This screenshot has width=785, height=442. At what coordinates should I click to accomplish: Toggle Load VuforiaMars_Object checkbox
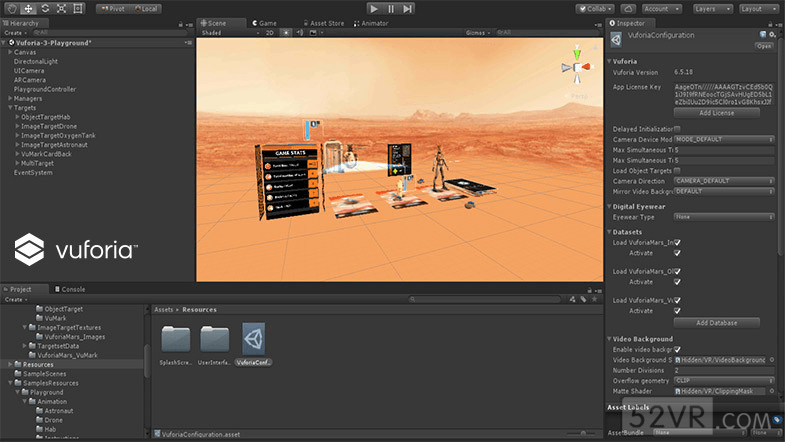pos(677,271)
